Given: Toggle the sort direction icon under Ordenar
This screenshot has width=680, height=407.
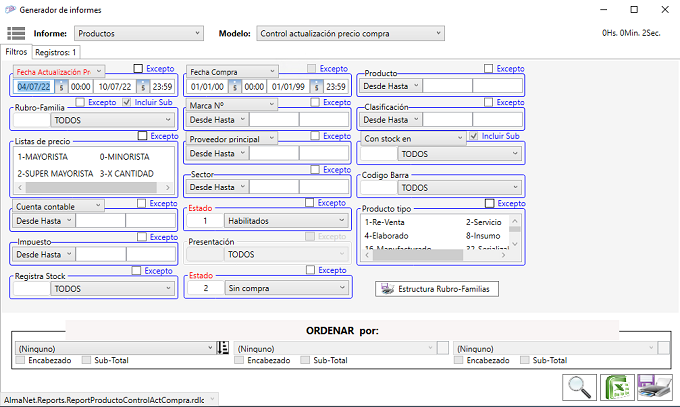Looking at the screenshot, I should (x=223, y=347).
